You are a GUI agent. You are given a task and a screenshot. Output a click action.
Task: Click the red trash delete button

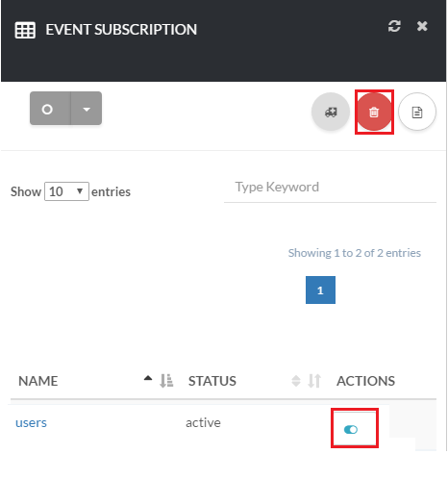point(374,112)
